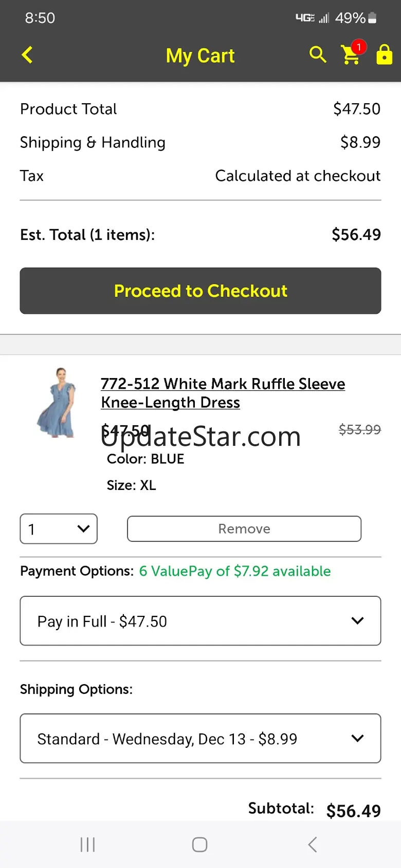Tap the back arrow in header
401x868 pixels.
[27, 55]
